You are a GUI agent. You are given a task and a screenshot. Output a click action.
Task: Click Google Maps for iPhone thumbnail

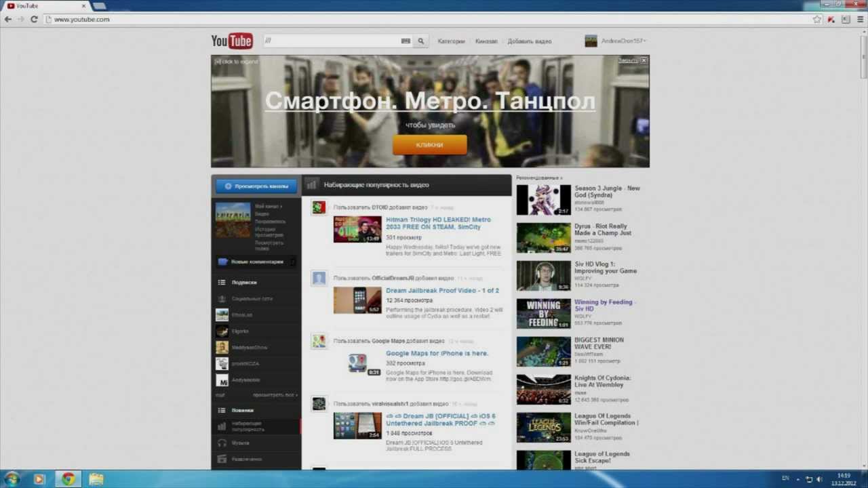tap(357, 363)
